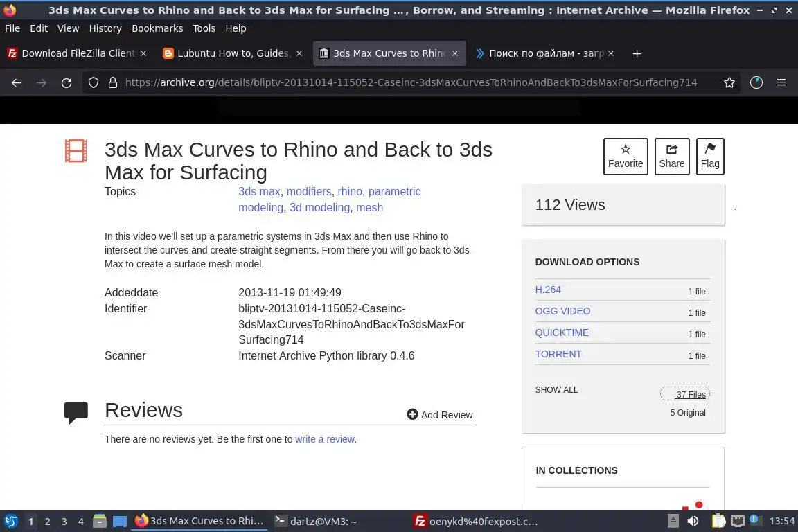
Task: Open the Firefox hamburger menu
Action: click(781, 82)
